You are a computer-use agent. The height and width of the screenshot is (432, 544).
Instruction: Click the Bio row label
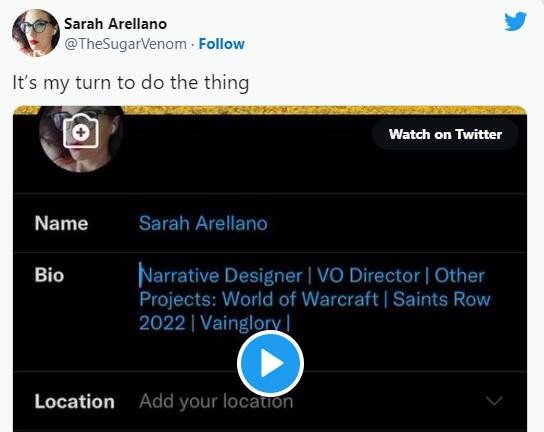tap(49, 275)
